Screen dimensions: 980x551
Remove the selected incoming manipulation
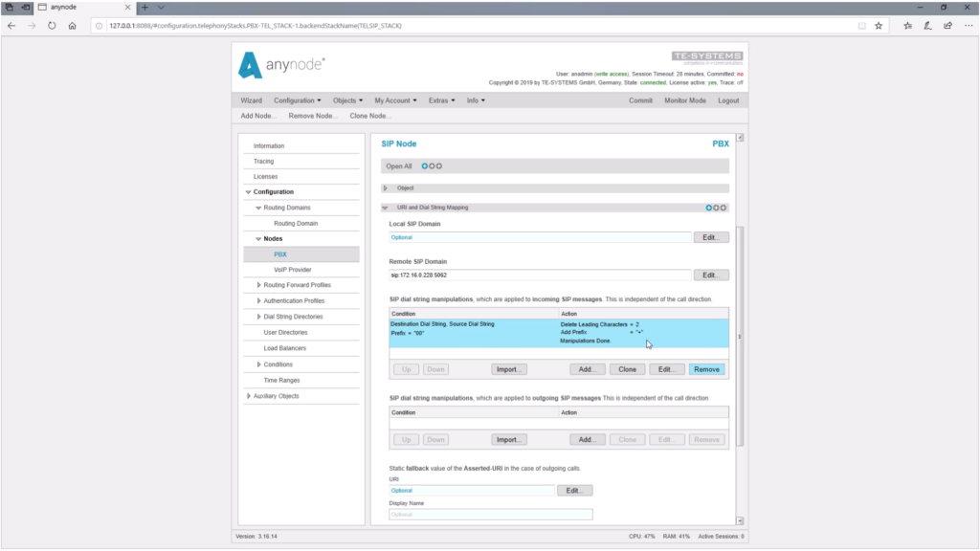pyautogui.click(x=706, y=369)
